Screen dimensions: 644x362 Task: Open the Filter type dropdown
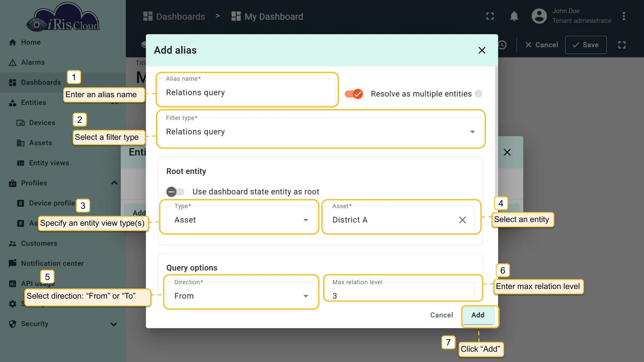321,131
